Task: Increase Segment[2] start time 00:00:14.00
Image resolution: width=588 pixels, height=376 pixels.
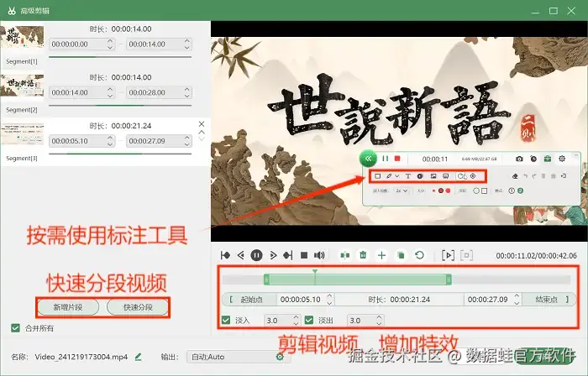Action: [x=110, y=89]
